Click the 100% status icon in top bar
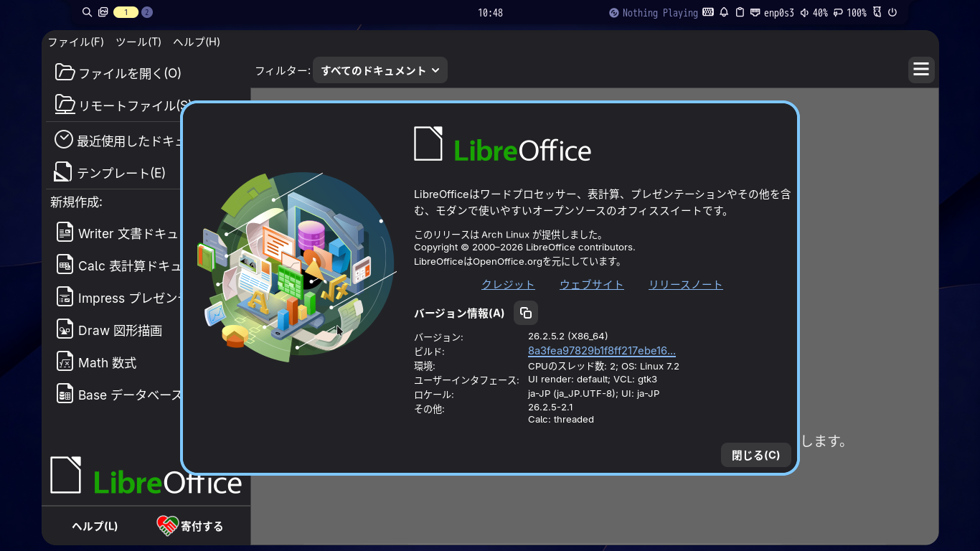Screen dimensions: 980x551 (838, 12)
